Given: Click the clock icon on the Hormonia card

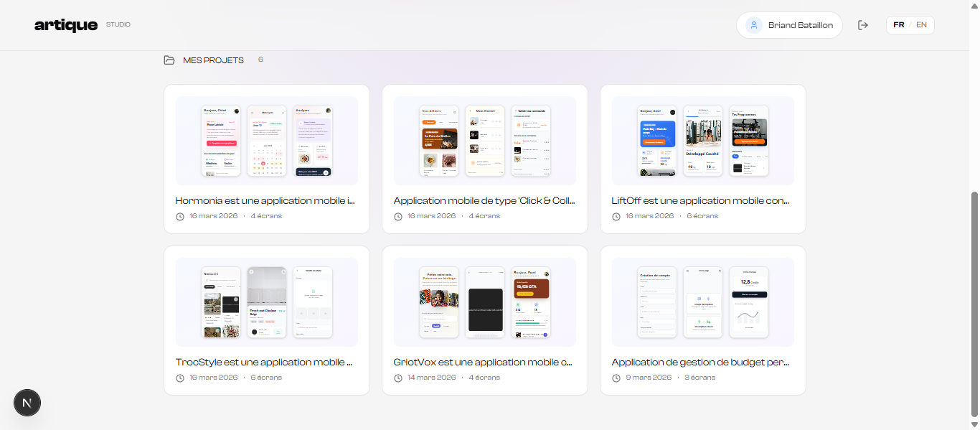Looking at the screenshot, I should (x=180, y=216).
